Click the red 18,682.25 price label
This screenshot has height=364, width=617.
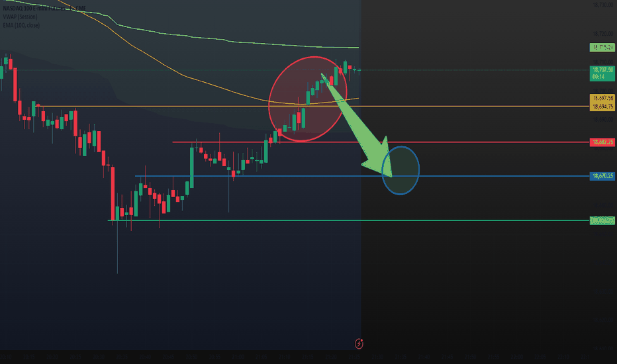(602, 142)
